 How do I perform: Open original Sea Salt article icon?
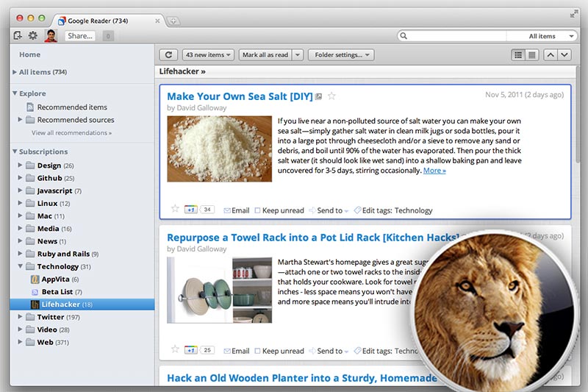pyautogui.click(x=319, y=96)
